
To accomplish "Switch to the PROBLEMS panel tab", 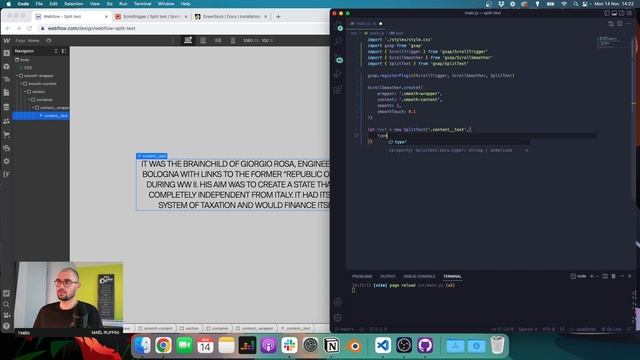I will coord(362,276).
